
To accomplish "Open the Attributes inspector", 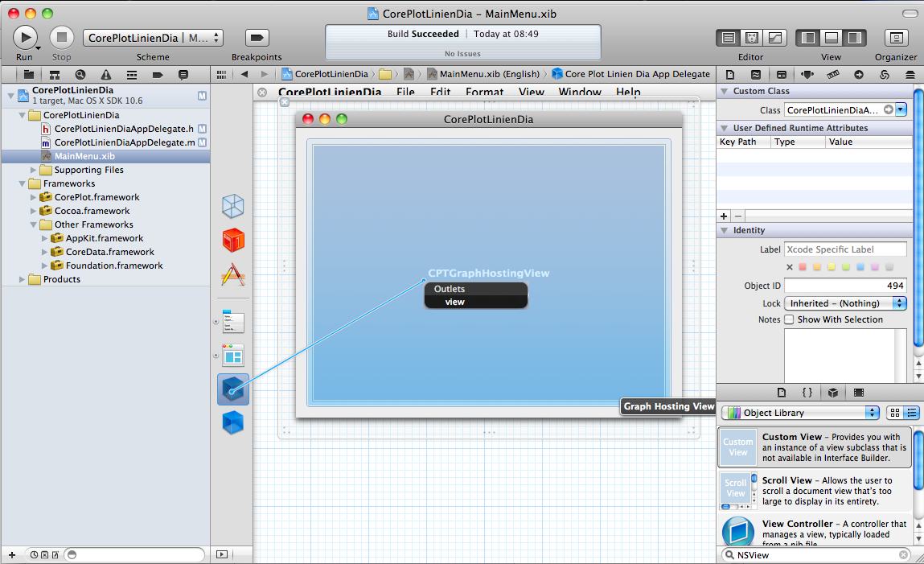I will pos(807,74).
